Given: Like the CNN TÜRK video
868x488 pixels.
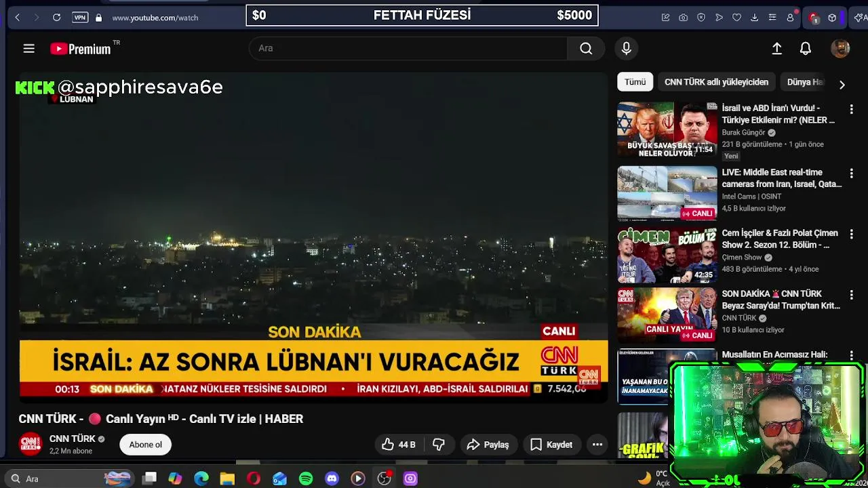Looking at the screenshot, I should tap(398, 445).
